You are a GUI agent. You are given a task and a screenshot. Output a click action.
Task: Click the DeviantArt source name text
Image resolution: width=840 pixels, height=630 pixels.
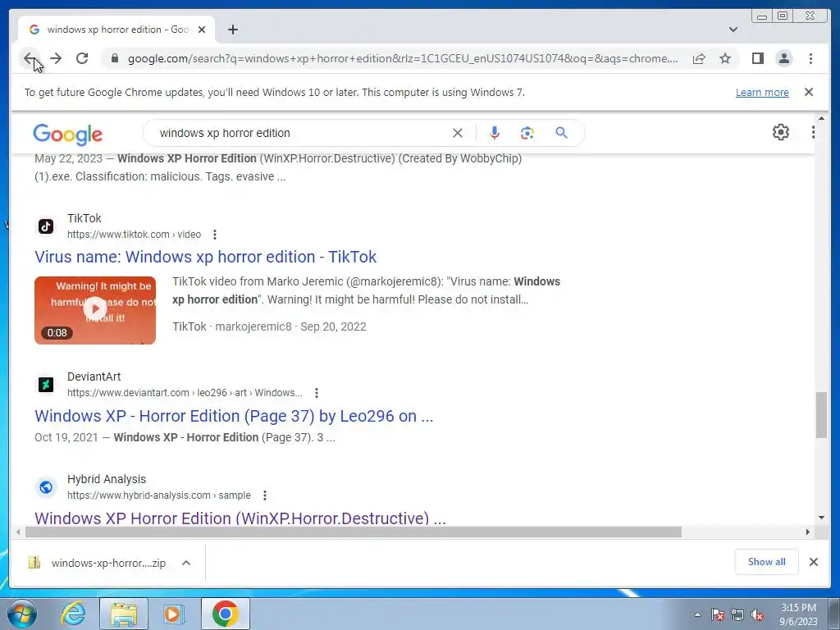(94, 377)
